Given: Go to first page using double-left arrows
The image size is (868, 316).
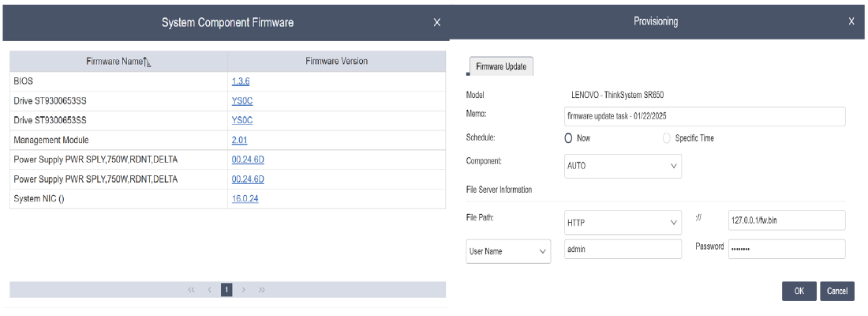Looking at the screenshot, I should [x=192, y=290].
